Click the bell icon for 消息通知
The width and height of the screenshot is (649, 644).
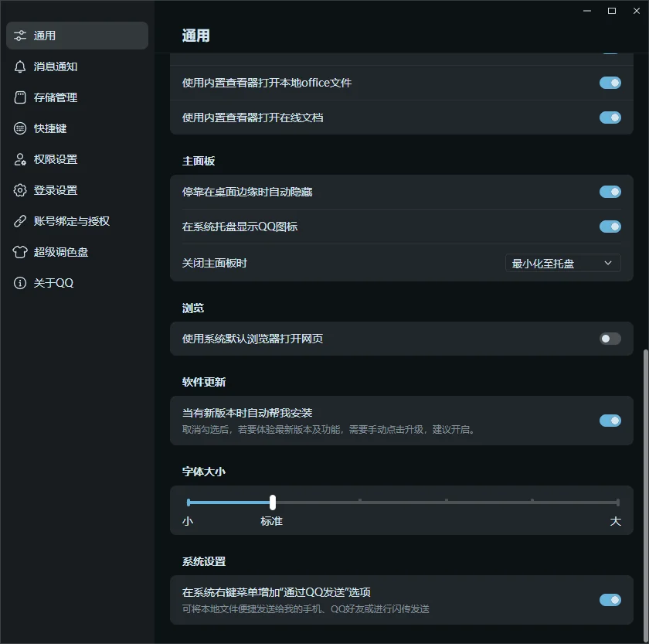[x=20, y=66]
